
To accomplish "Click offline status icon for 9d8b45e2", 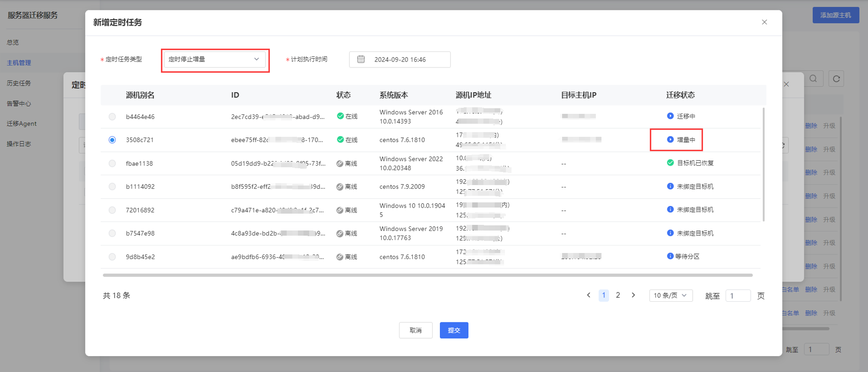I will (x=340, y=257).
